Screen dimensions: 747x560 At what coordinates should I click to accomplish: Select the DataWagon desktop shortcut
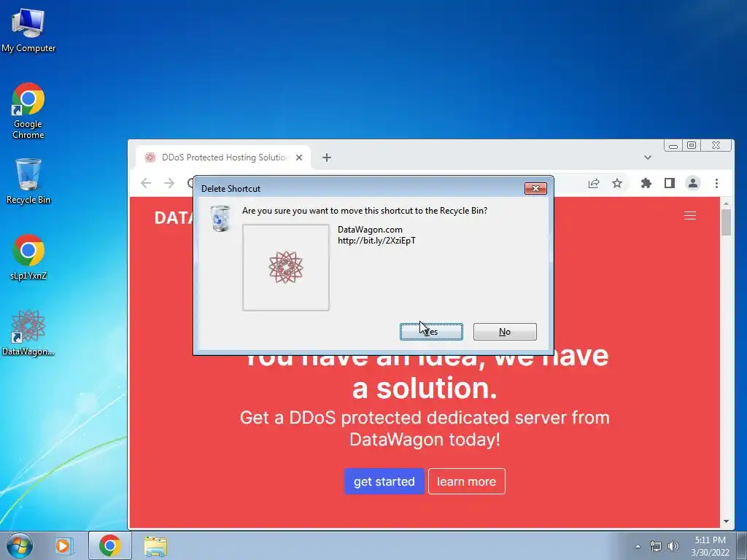coord(28,333)
